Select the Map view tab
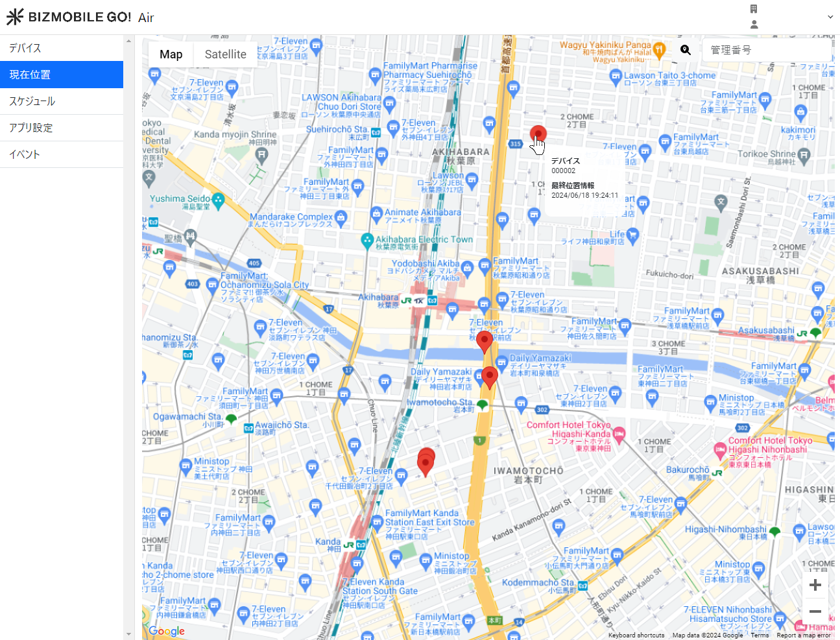Screen dimensions: 840x640 [x=171, y=54]
